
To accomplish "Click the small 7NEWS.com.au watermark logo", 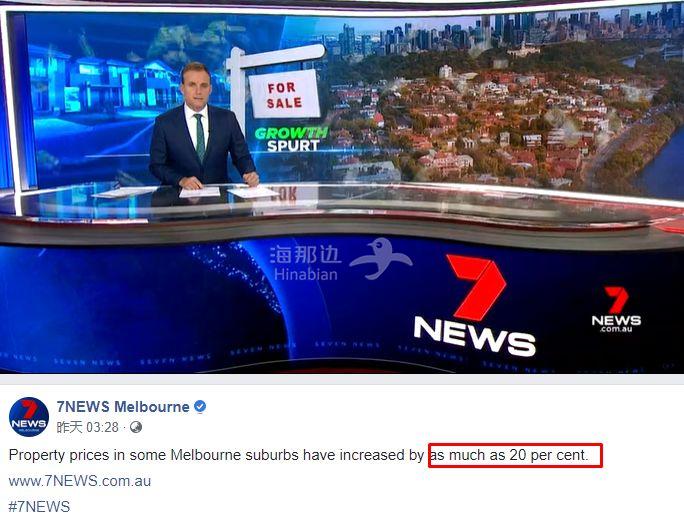I will tap(616, 309).
